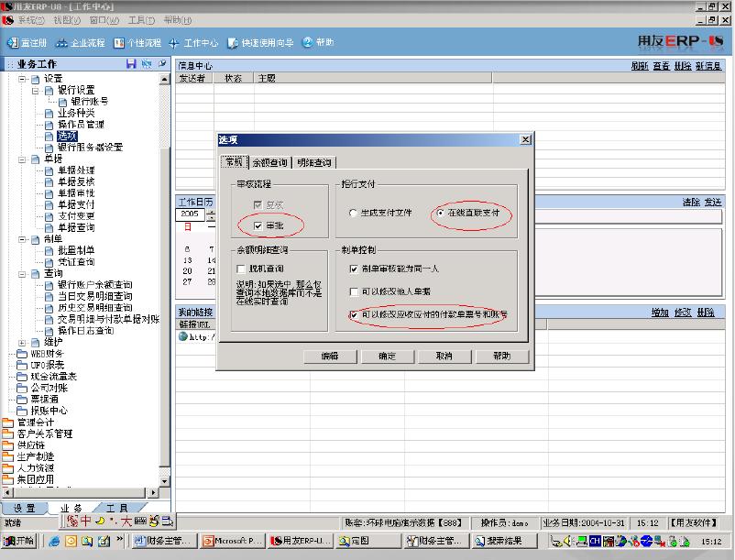Screen dimensions: 735x560
Task: Open 个性流程 toolbar item
Action: [x=137, y=43]
